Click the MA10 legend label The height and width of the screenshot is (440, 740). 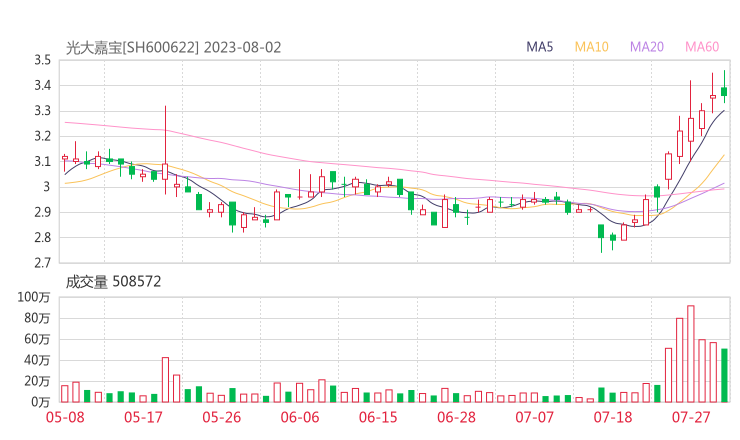click(591, 47)
